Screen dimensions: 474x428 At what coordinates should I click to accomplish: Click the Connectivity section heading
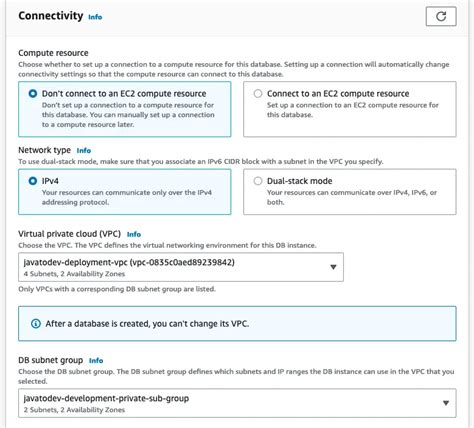(x=51, y=16)
